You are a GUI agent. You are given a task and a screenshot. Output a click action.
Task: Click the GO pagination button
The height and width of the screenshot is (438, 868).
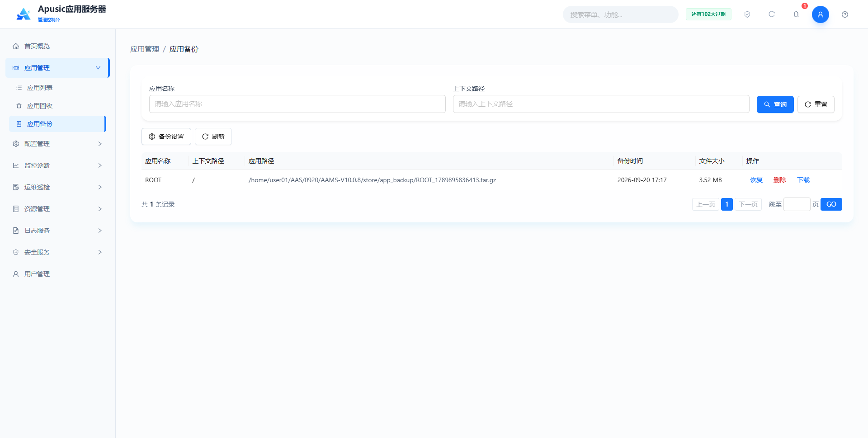coord(831,204)
